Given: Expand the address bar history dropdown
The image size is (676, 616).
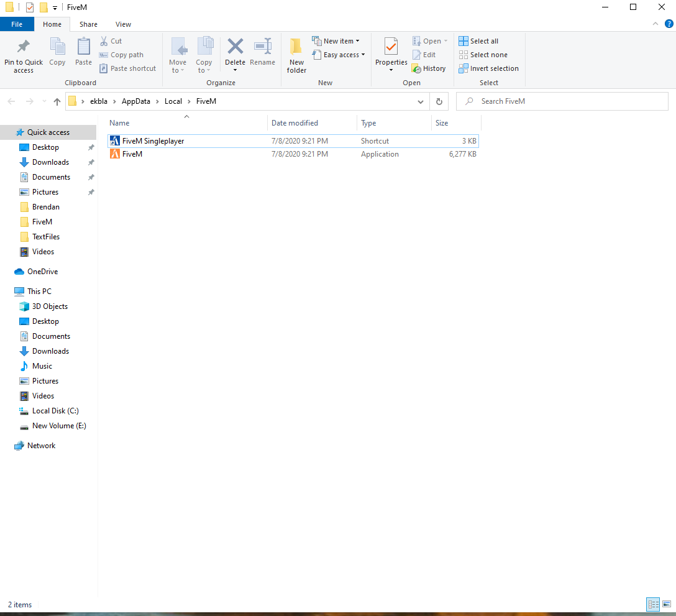Looking at the screenshot, I should coord(421,101).
